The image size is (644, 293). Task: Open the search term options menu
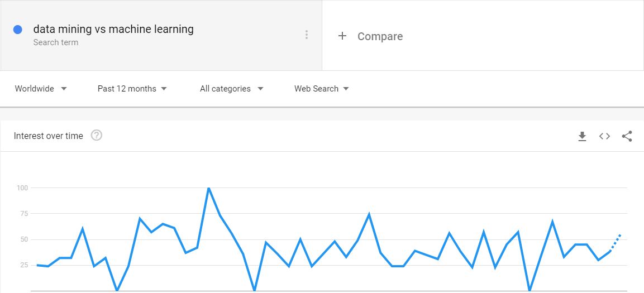click(x=307, y=35)
